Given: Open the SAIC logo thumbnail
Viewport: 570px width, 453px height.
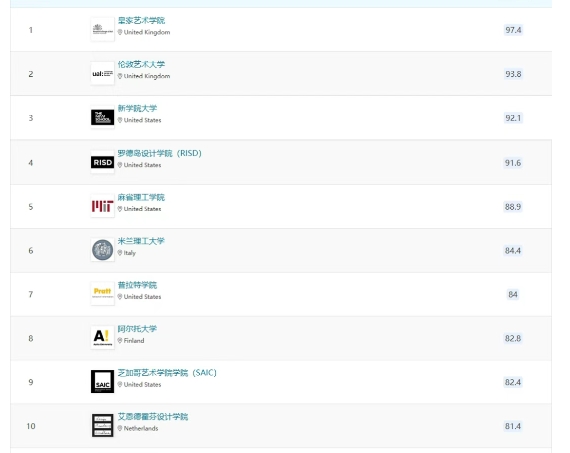Looking at the screenshot, I should 103,381.
